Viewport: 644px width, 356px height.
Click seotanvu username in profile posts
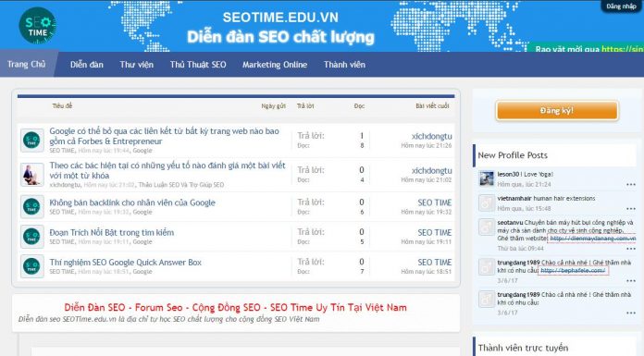[x=510, y=223]
